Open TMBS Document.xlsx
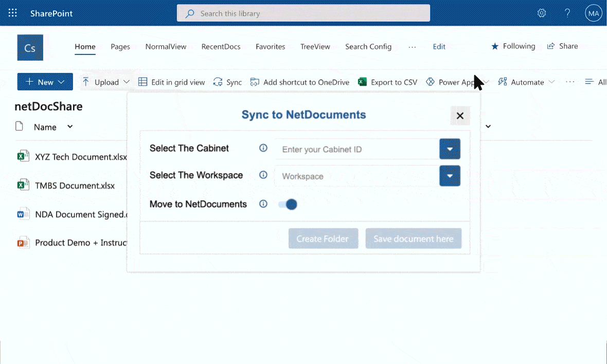The width and height of the screenshot is (607, 364). pos(75,186)
